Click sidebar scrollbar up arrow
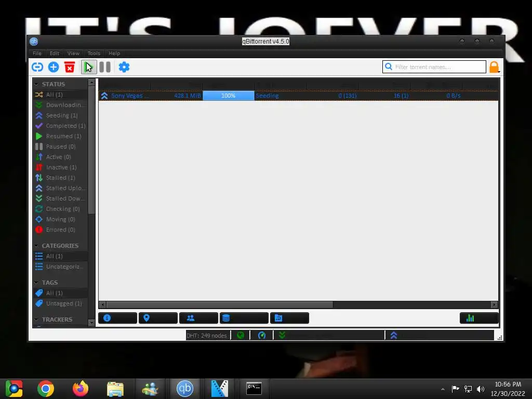The height and width of the screenshot is (399, 532). [91, 83]
